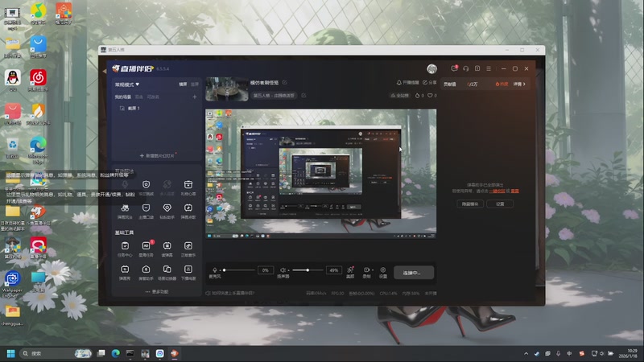Open the first tool in the bottom tools row
The image size is (644, 362).
(x=125, y=272)
